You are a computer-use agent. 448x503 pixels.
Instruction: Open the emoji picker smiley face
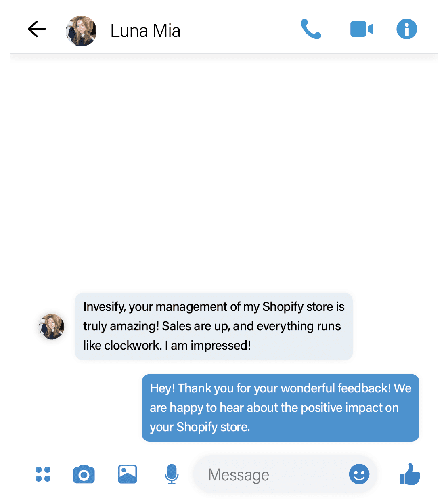[359, 474]
